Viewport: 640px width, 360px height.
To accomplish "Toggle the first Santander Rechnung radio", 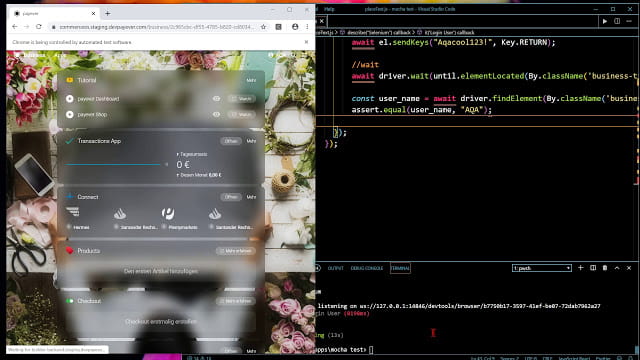I will 116,227.
